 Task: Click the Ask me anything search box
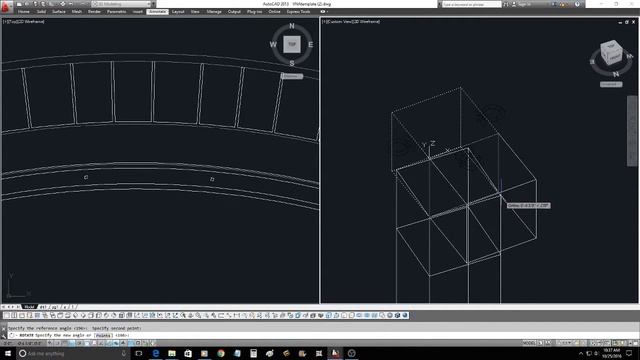click(73, 353)
